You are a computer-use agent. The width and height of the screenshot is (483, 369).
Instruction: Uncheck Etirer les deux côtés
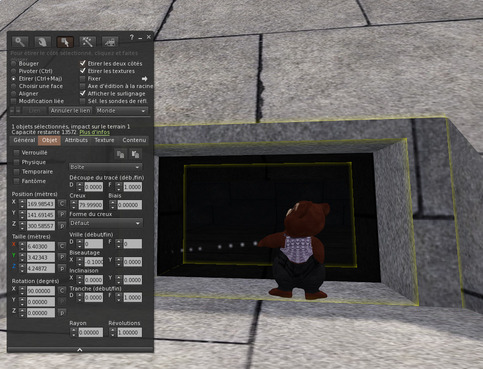pyautogui.click(x=83, y=63)
